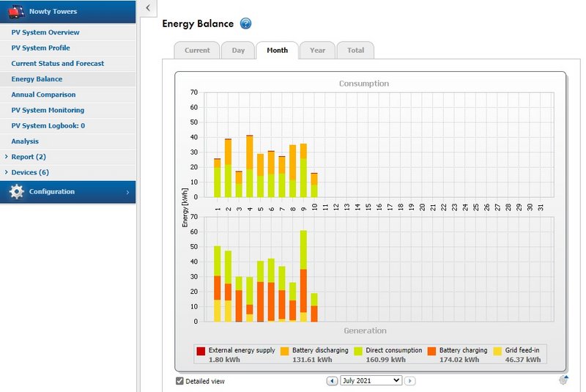
Task: Open PV System Logbook: 0
Action: (x=67, y=125)
